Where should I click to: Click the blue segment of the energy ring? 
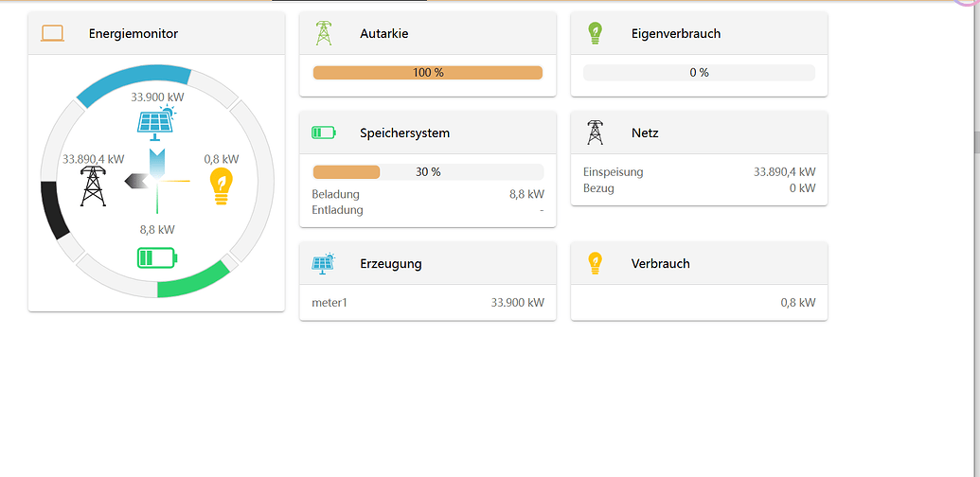[133, 84]
